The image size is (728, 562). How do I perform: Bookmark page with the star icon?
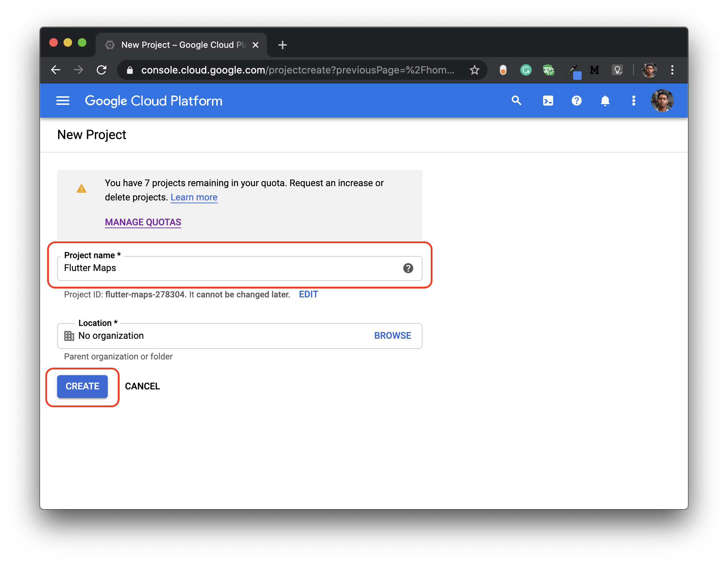[x=474, y=70]
